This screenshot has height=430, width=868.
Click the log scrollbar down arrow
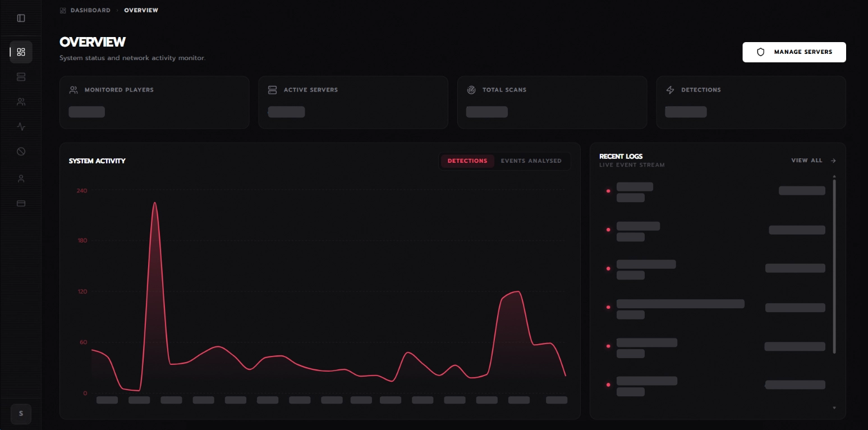tap(834, 408)
